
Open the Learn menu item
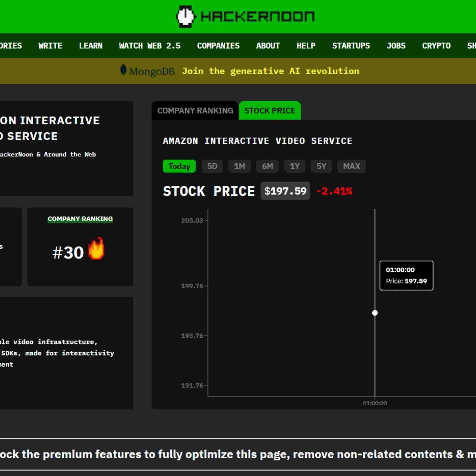[x=91, y=46]
